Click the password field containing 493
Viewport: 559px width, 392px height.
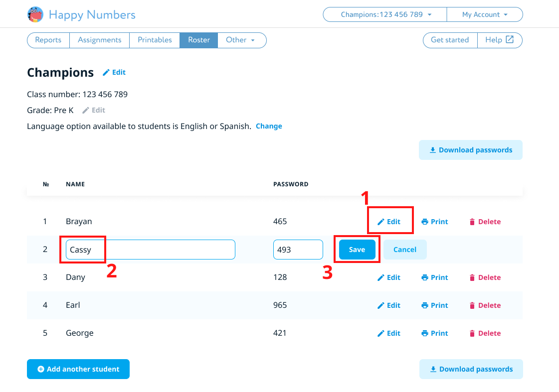coord(298,250)
